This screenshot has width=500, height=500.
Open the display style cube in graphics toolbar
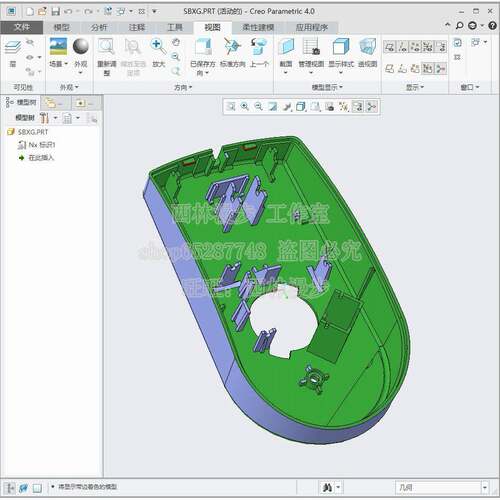click(x=301, y=107)
